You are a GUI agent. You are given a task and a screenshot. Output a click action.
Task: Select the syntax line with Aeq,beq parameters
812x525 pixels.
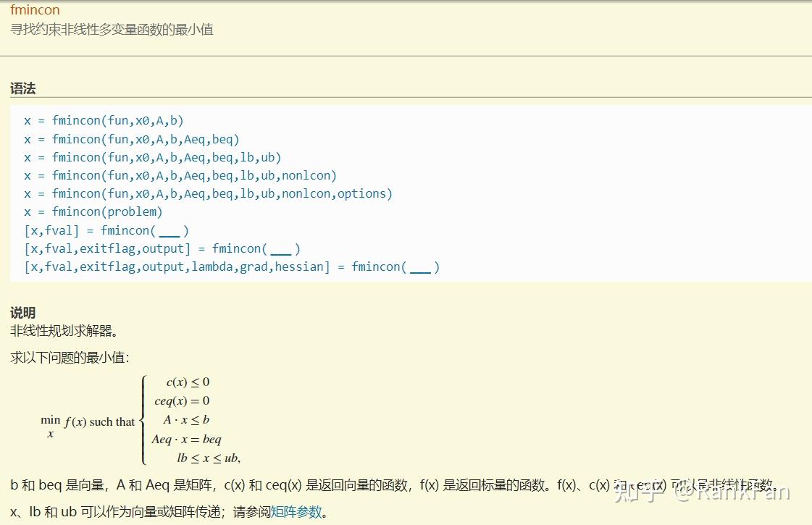[130, 139]
